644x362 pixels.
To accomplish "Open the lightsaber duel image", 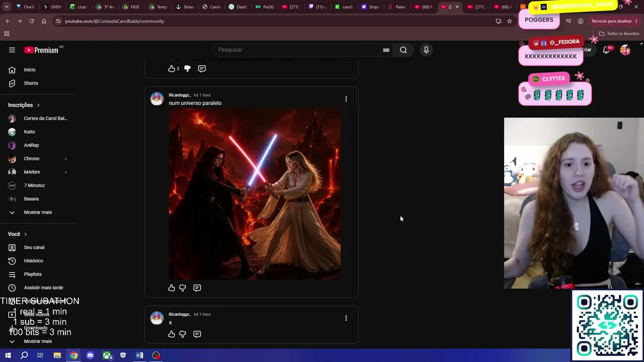I will 255,194.
